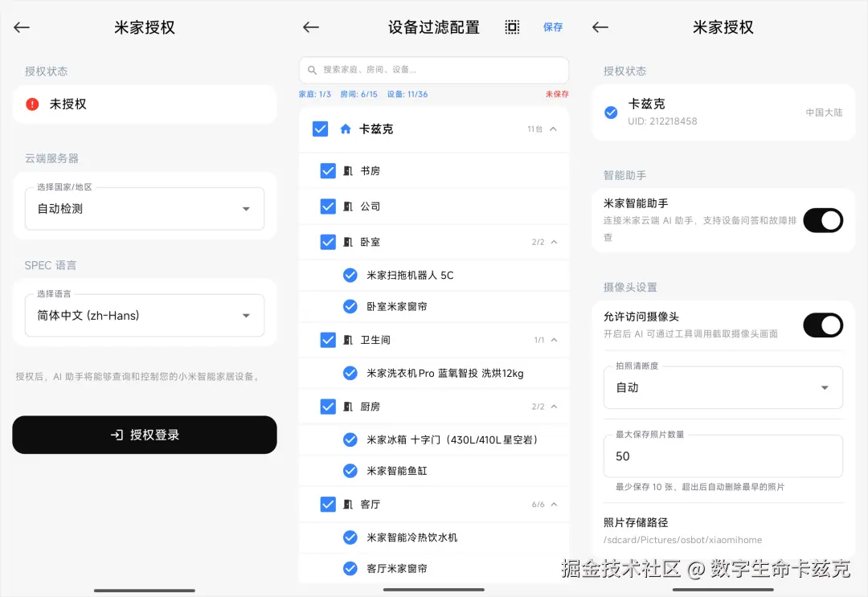Uncheck the 米家智能鱼缸 device checkbox

click(350, 472)
